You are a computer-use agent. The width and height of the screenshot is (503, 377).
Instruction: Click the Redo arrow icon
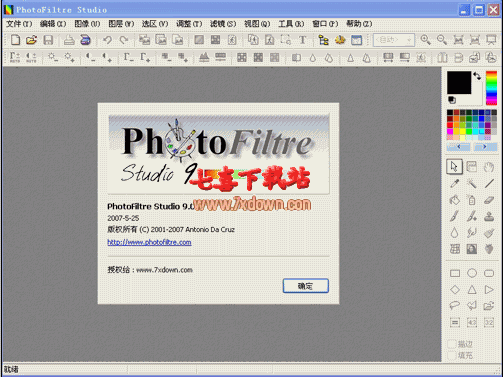[x=124, y=40]
